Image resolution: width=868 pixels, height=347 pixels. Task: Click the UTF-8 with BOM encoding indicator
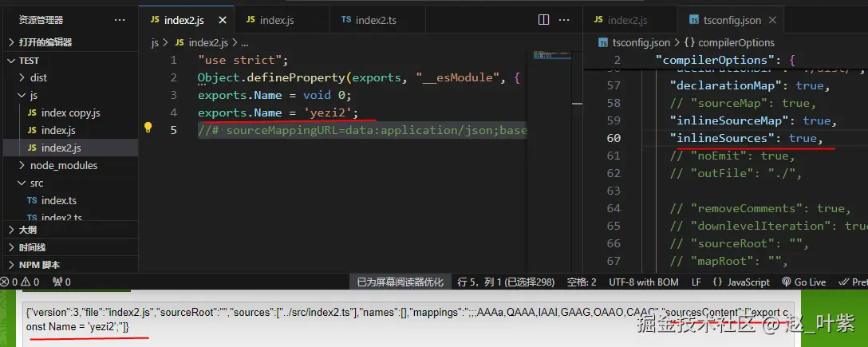644,282
